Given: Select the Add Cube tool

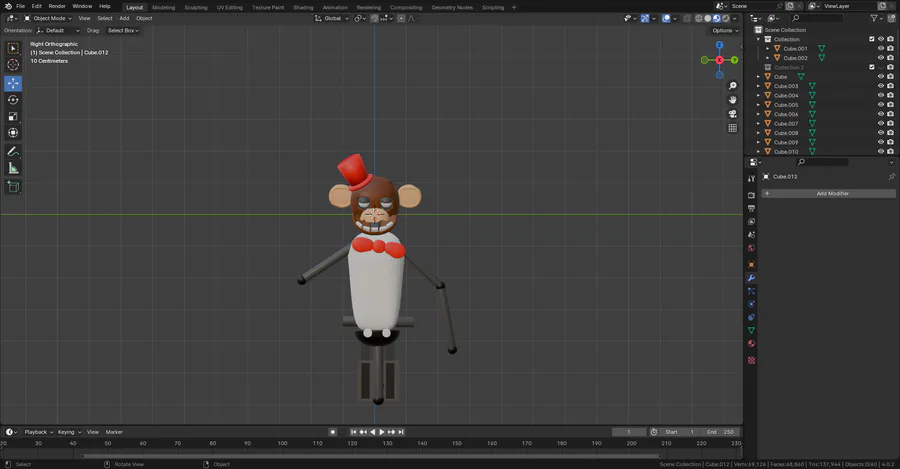Looking at the screenshot, I should coord(13,187).
